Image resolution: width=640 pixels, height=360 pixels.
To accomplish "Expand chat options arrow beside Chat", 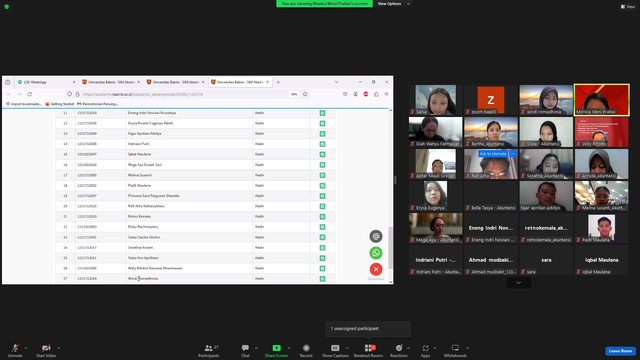I will click(x=256, y=348).
